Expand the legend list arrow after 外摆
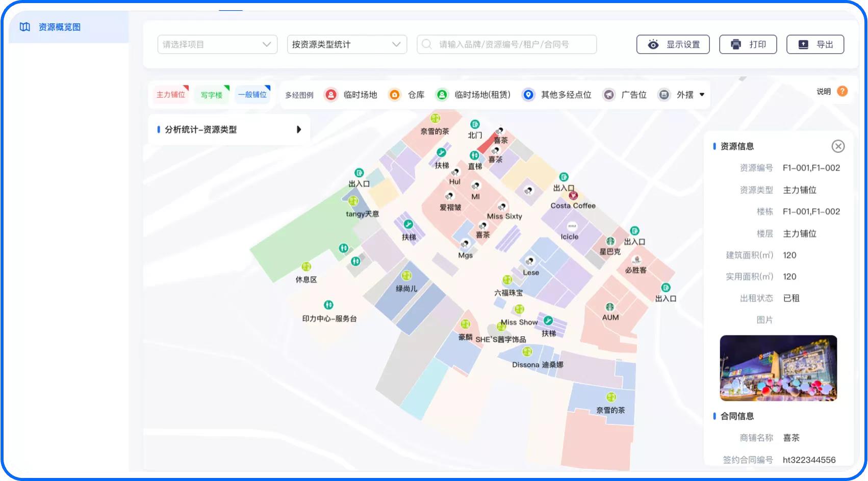The height and width of the screenshot is (481, 868). (702, 95)
